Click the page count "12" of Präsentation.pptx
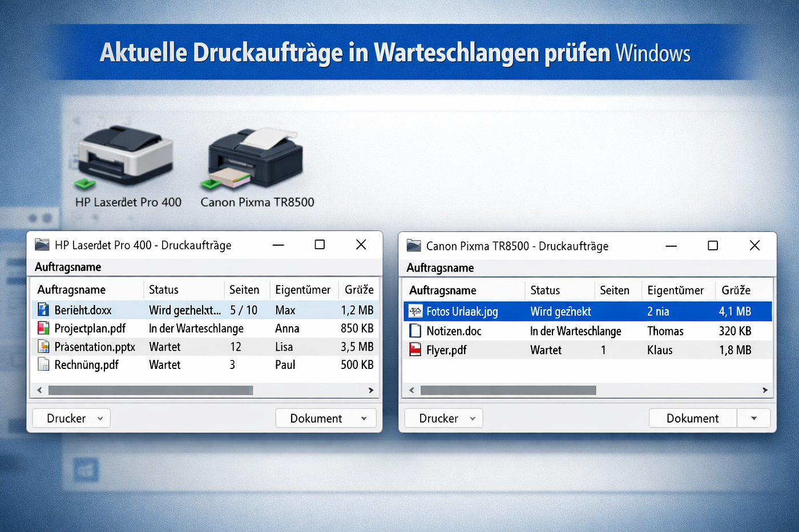The image size is (799, 532). 236,347
